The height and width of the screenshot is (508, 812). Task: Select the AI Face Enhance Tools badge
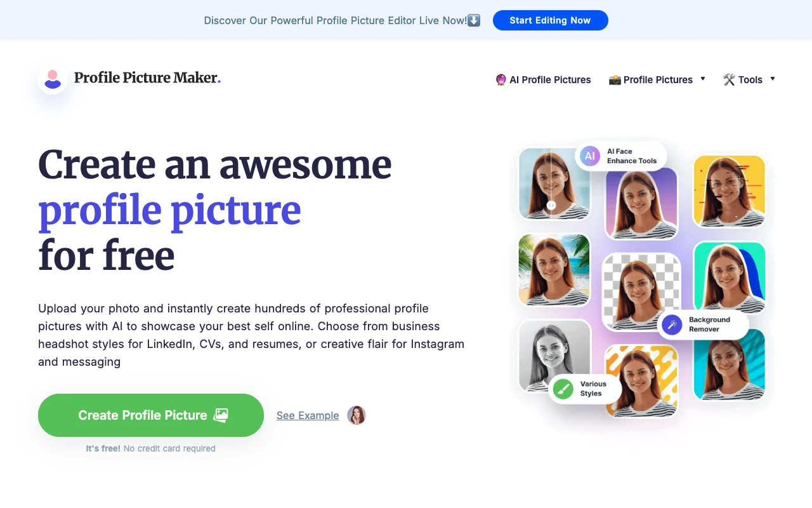coord(620,156)
